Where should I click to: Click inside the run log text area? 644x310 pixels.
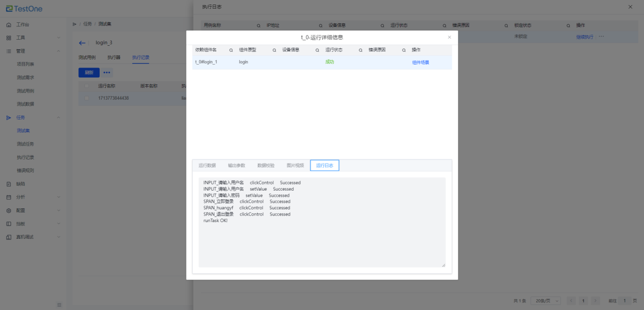[322, 222]
